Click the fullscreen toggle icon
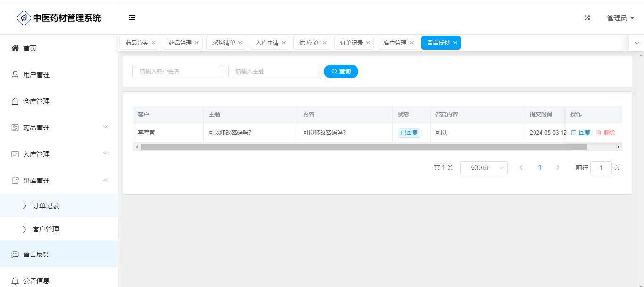The image size is (644, 287). coord(587,18)
